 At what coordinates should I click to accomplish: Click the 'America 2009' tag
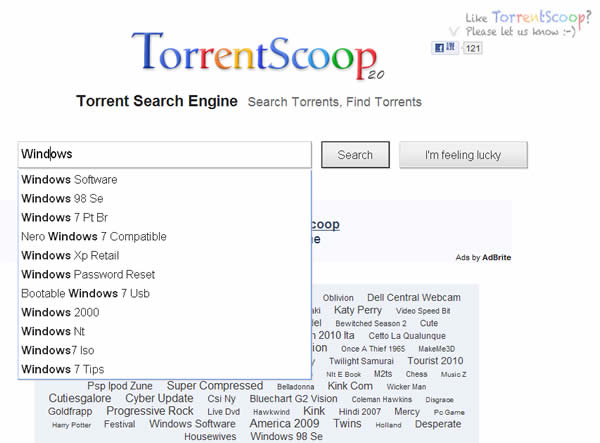pos(284,423)
